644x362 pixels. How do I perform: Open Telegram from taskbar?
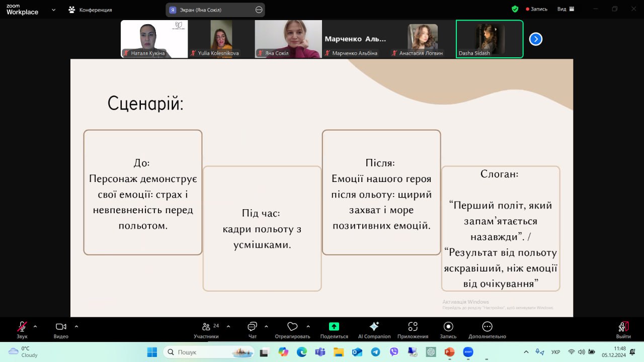[x=375, y=352]
